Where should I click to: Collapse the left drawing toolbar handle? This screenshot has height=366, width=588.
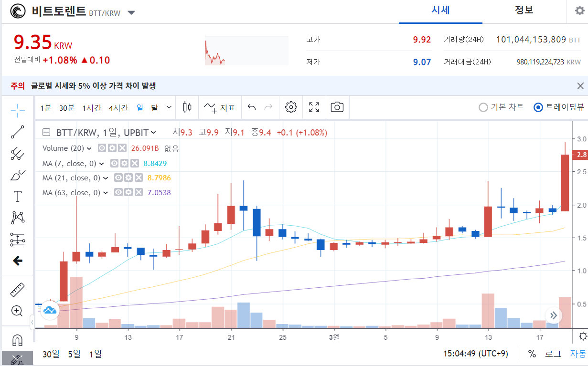[x=32, y=323]
